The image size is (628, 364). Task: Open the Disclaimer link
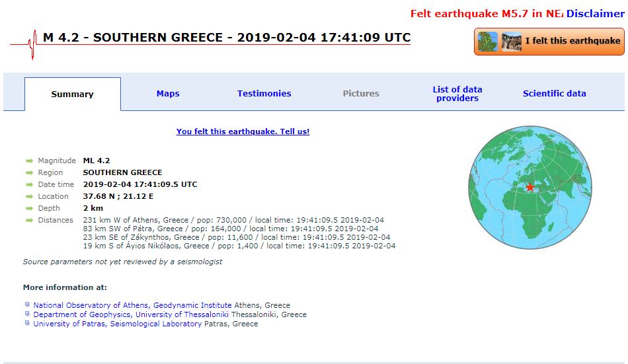[594, 14]
